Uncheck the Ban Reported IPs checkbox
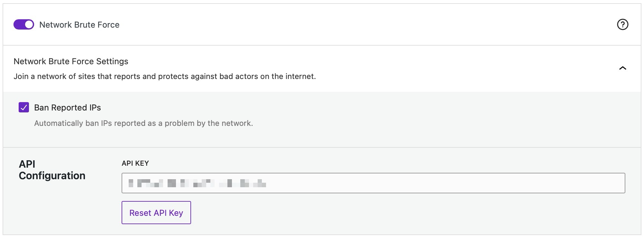Viewport: 644px width, 237px height. (x=24, y=107)
